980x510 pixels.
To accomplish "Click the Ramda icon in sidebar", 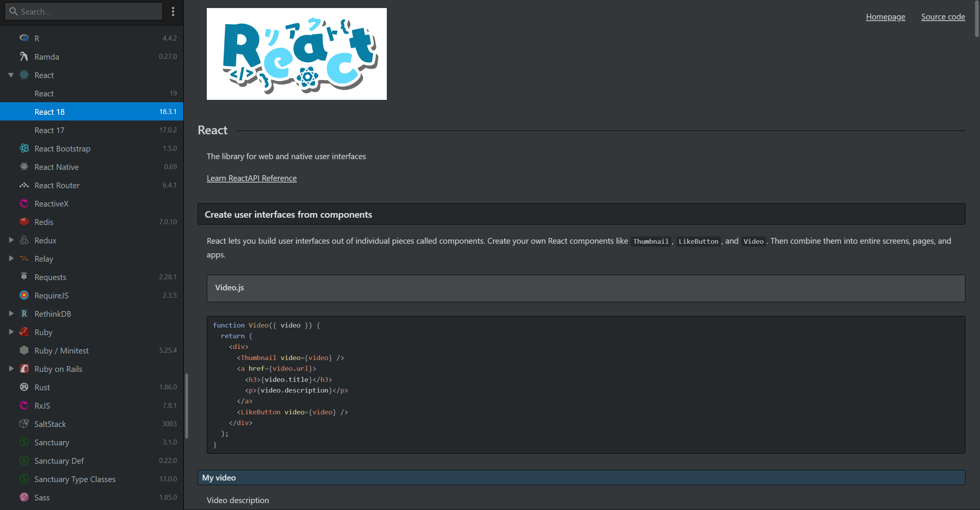I will [24, 57].
